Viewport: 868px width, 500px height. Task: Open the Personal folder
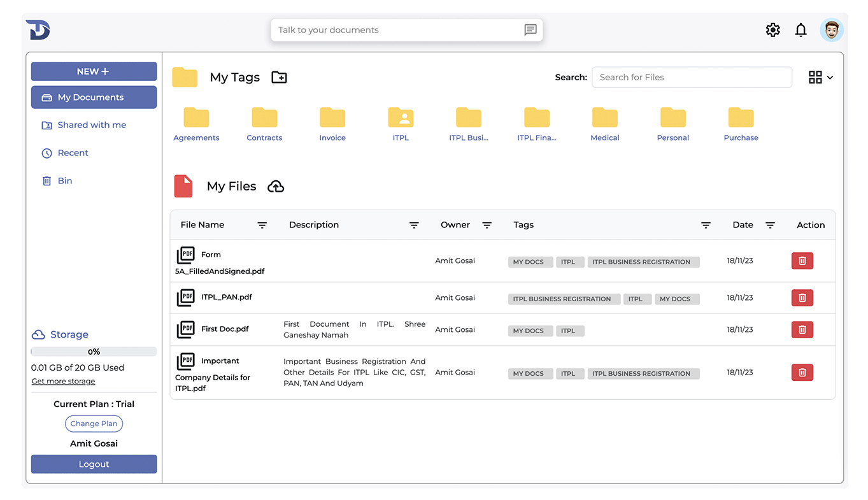[x=673, y=124]
